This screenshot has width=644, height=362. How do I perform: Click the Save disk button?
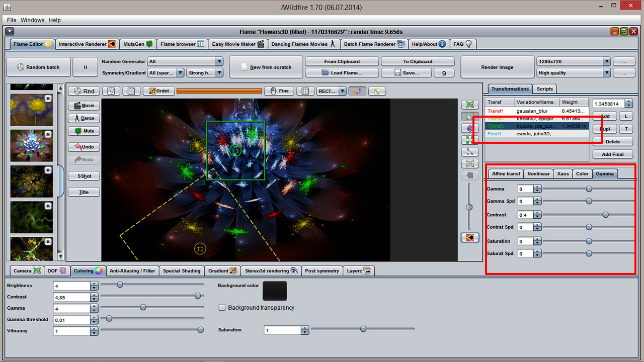pyautogui.click(x=406, y=72)
